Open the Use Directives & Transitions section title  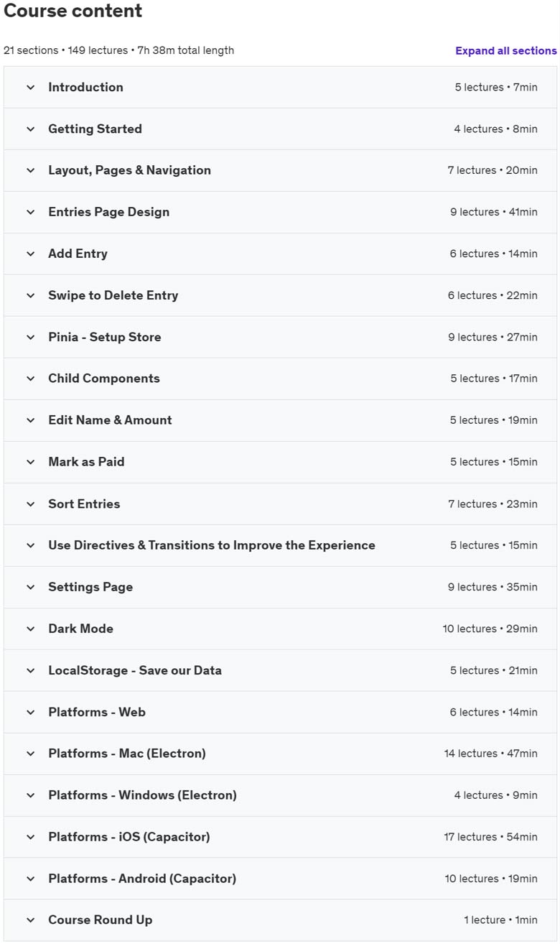[x=212, y=545]
